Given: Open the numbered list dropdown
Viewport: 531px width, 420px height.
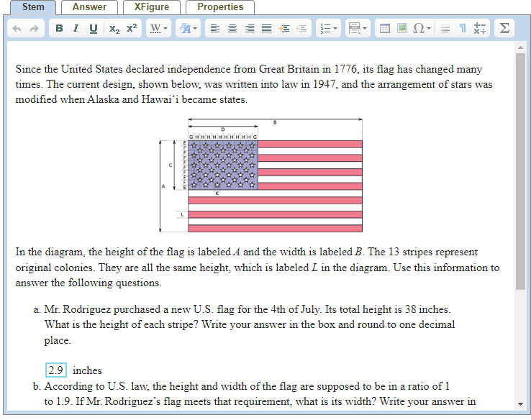Looking at the screenshot, I should pos(329,28).
